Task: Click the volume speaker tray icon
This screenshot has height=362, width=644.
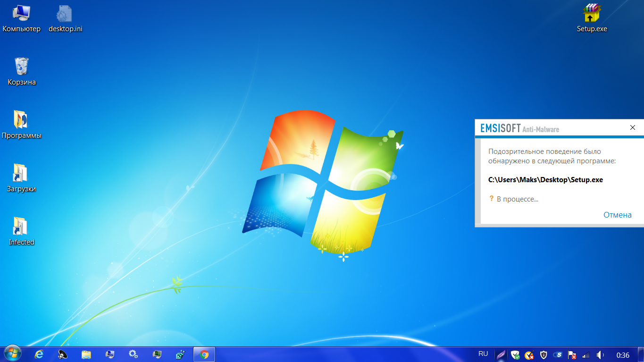Action: (x=600, y=355)
